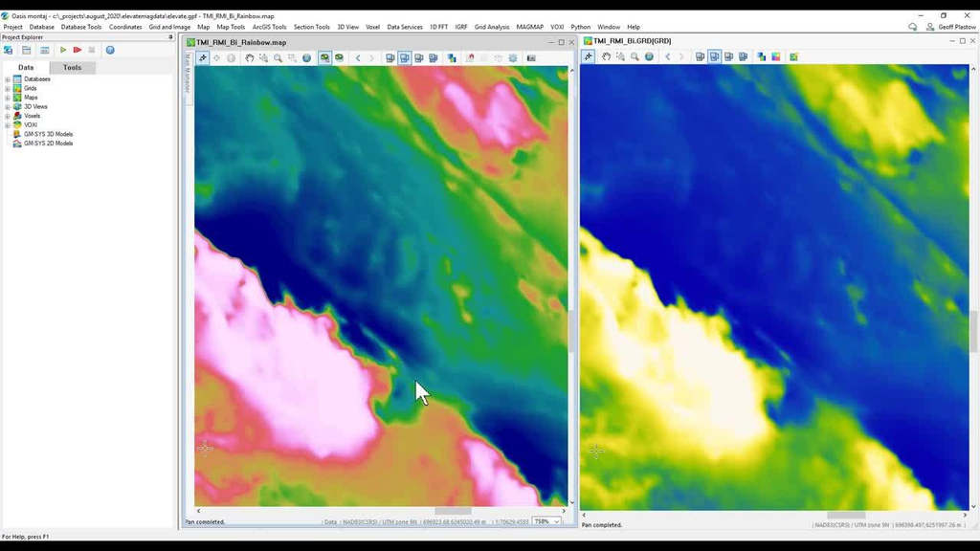Click the green play script button
This screenshot has width=980, height=551.
coord(63,50)
